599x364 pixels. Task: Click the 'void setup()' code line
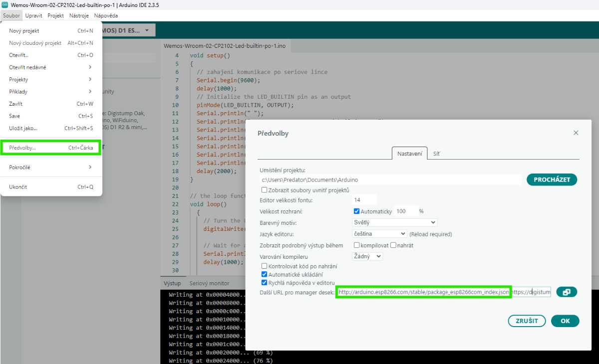[210, 55]
